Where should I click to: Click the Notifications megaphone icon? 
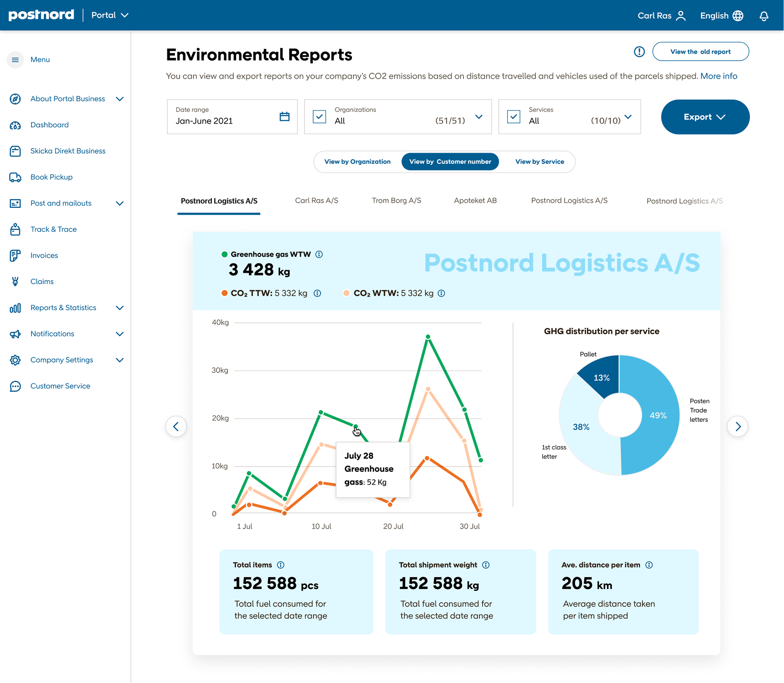coord(15,334)
